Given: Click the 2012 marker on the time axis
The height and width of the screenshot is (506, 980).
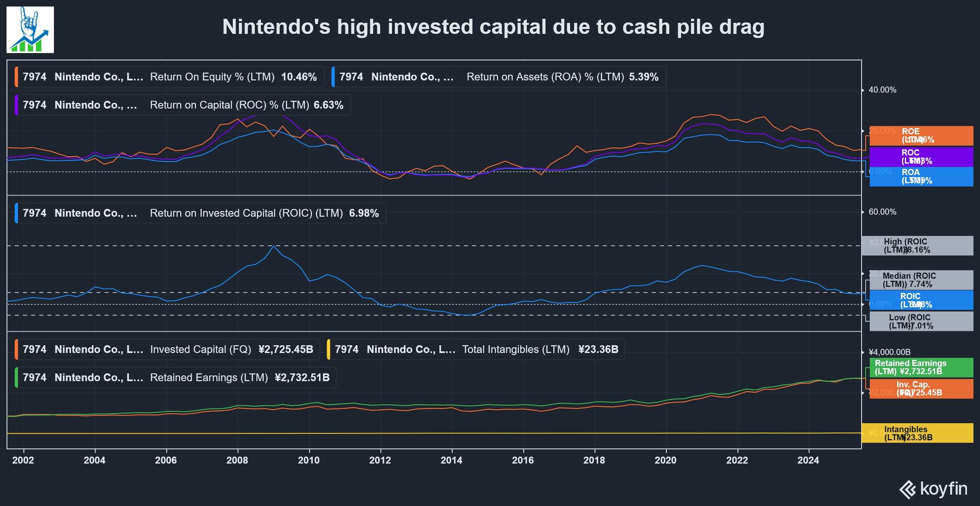Looking at the screenshot, I should pos(380,460).
